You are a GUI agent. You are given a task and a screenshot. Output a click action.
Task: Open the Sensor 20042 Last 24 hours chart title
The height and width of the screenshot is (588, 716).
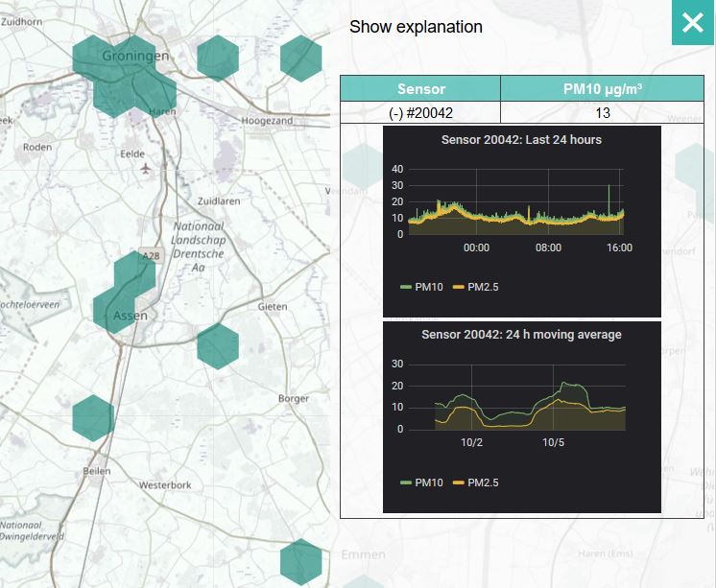(x=521, y=140)
